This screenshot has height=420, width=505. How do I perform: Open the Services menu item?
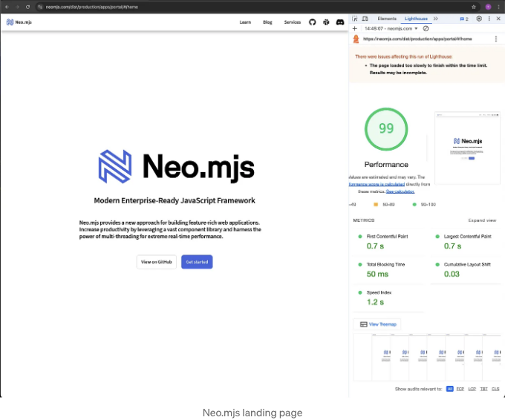[293, 22]
